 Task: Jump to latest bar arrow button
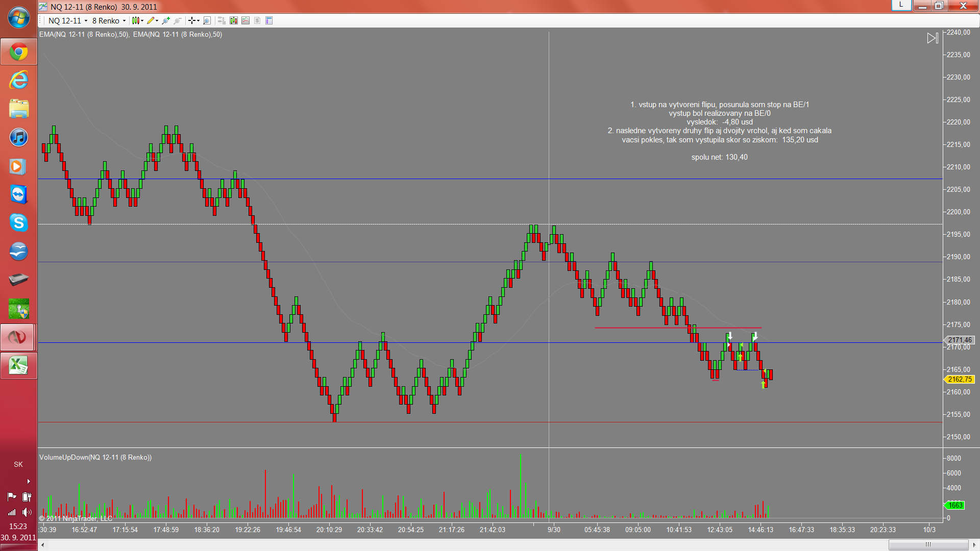click(932, 38)
